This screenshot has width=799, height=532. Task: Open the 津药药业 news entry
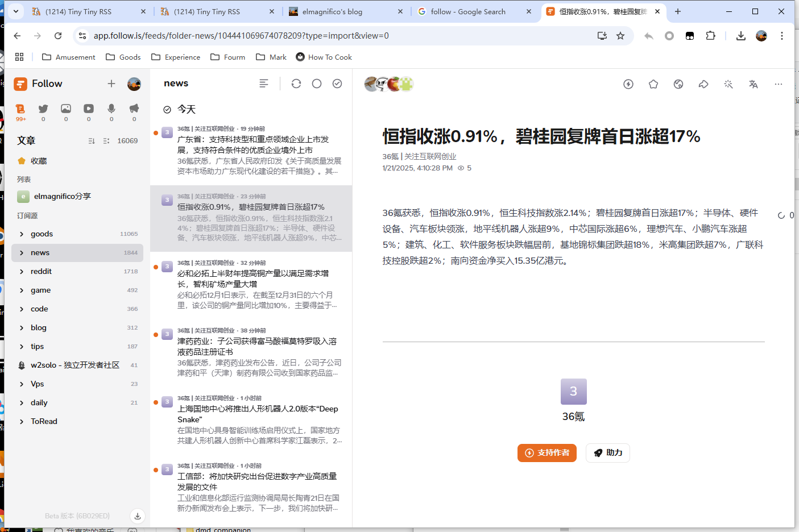click(x=251, y=353)
